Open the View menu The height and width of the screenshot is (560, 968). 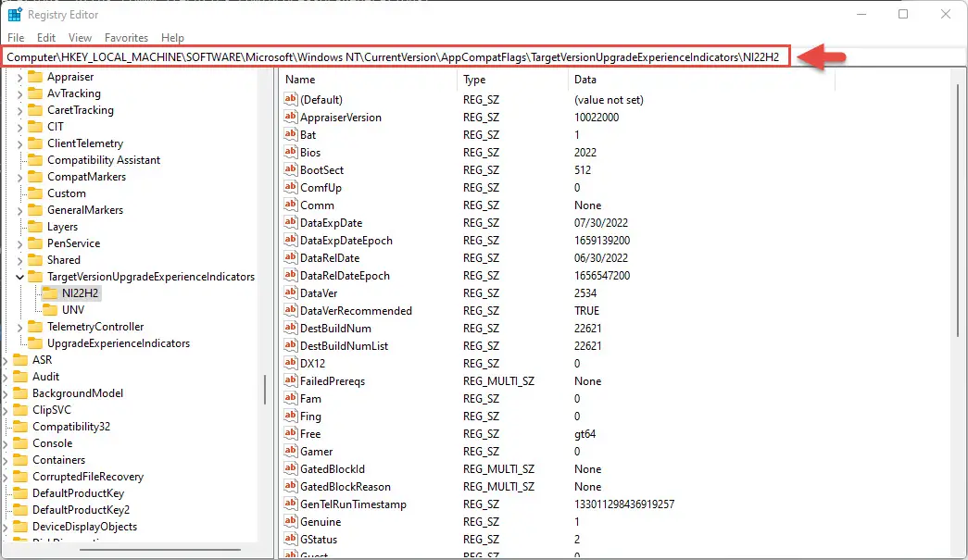(80, 38)
